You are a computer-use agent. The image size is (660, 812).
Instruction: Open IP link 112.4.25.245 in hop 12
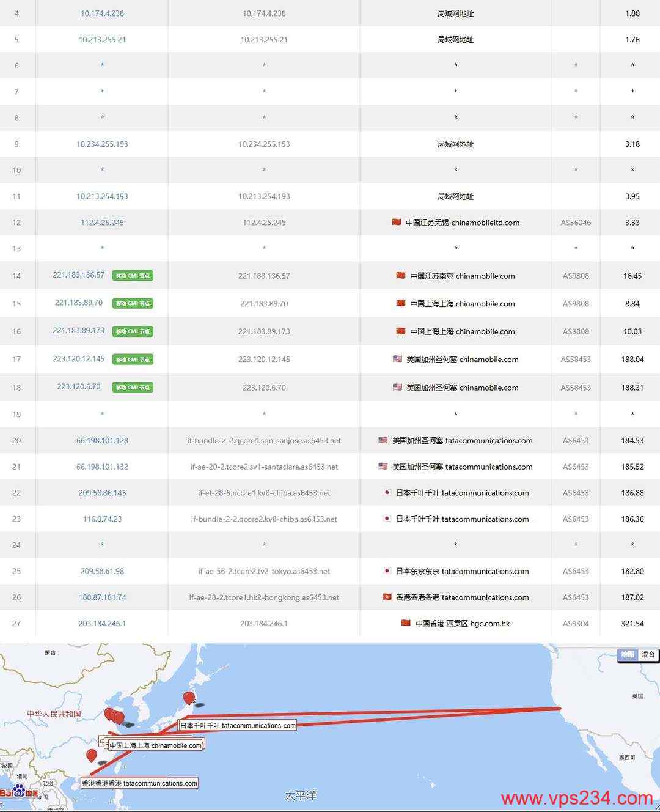click(x=102, y=223)
